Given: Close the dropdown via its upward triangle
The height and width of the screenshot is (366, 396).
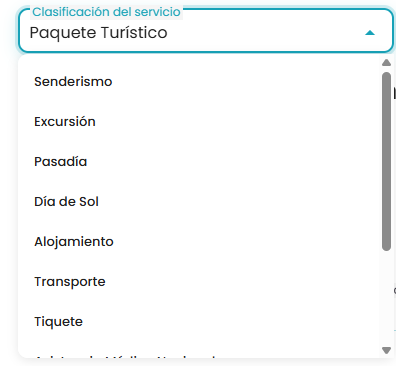Looking at the screenshot, I should coord(370,33).
